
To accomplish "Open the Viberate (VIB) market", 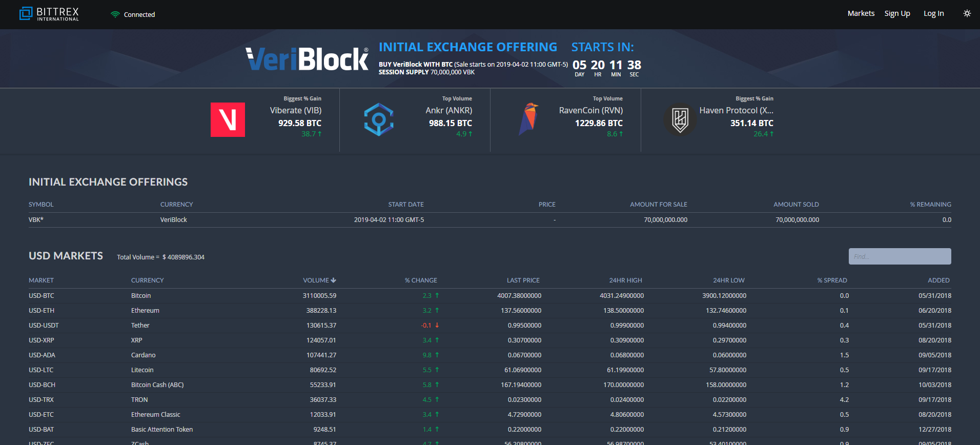I will 296,111.
